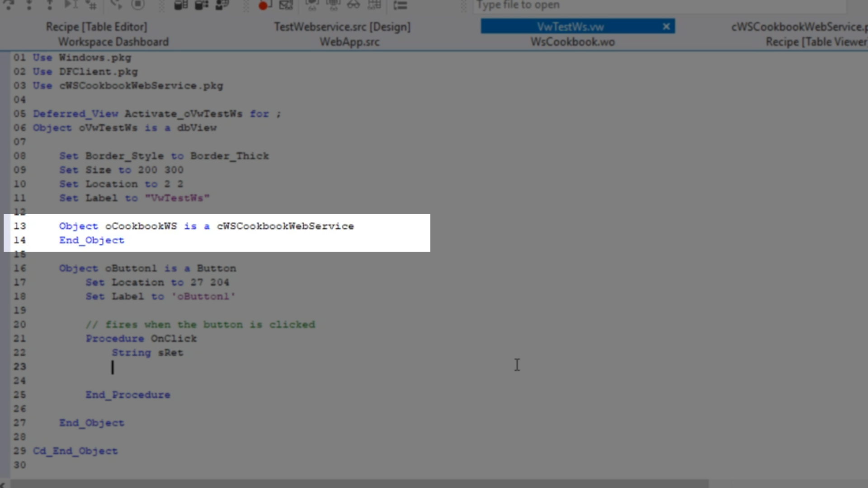Close the VwTestWs.vw tab
Screen dimensions: 868x488
666,26
